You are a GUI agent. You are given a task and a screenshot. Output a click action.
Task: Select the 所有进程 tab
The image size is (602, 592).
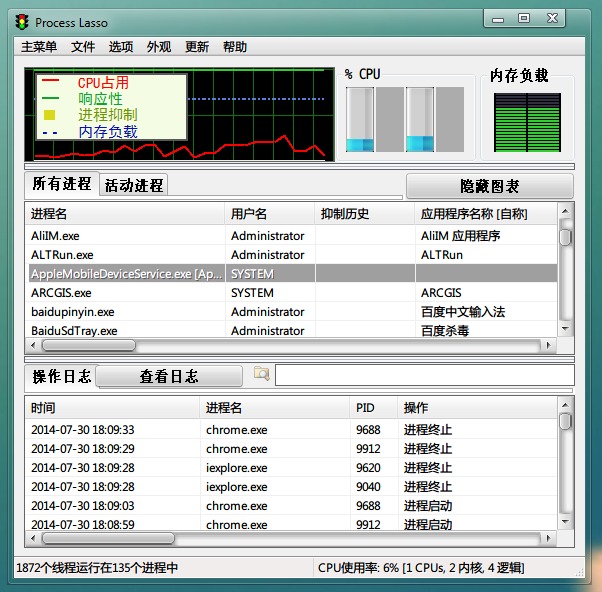61,184
